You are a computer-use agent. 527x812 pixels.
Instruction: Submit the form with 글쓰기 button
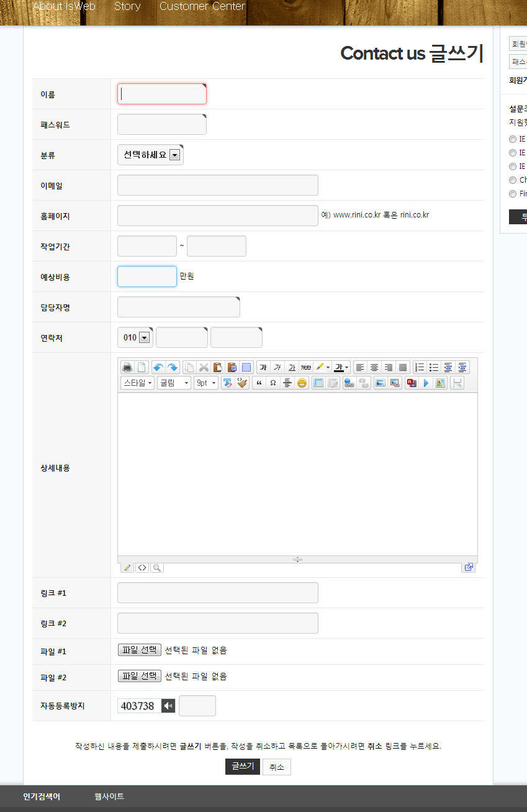point(242,767)
